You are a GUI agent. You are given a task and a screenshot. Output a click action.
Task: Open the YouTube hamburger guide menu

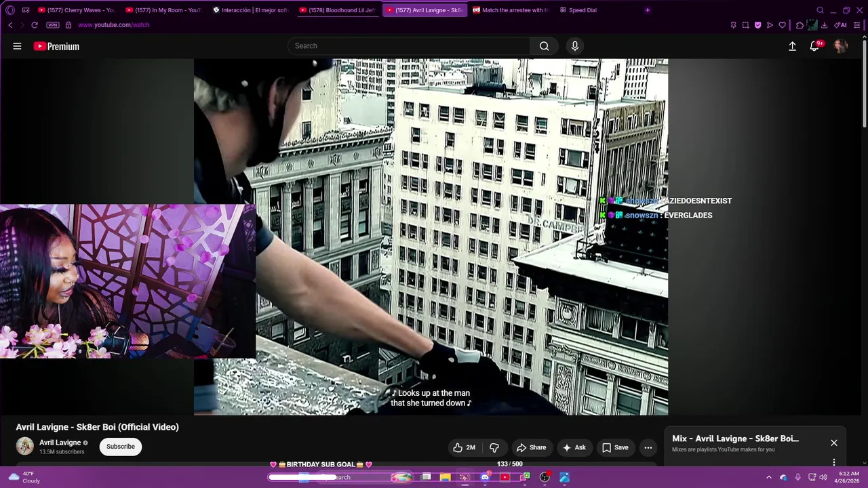17,46
